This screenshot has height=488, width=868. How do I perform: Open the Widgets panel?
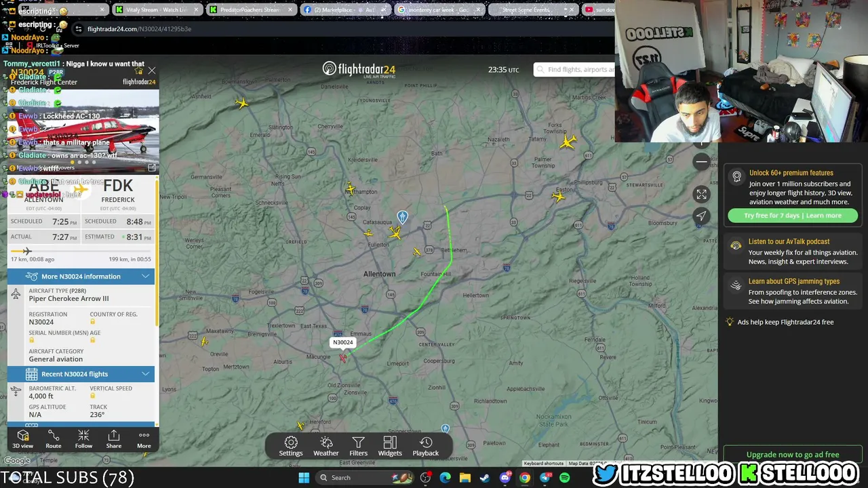390,447
